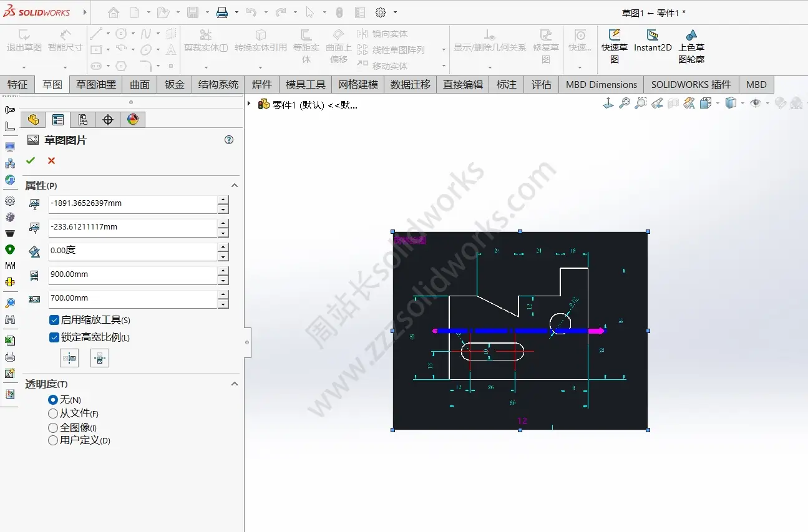Click Zoom to Fit magnifier icon

[625, 104]
